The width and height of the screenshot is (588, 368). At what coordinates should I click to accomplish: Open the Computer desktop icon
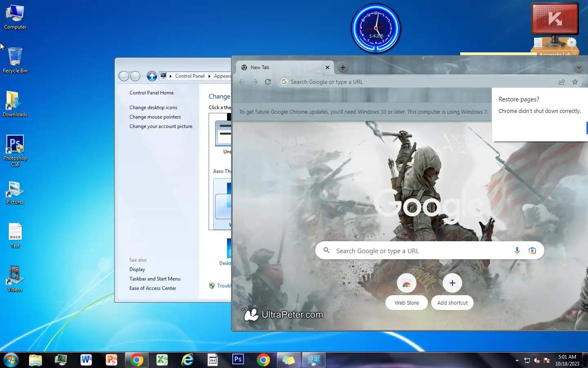[15, 17]
